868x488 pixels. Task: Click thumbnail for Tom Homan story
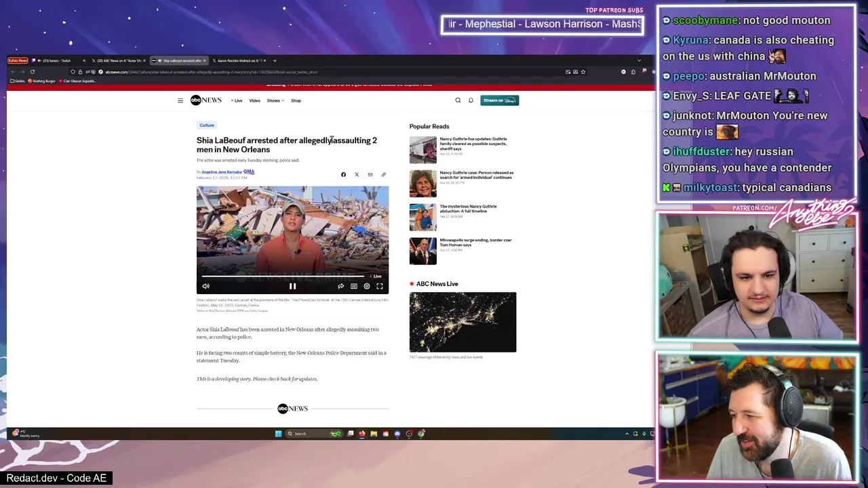point(423,251)
